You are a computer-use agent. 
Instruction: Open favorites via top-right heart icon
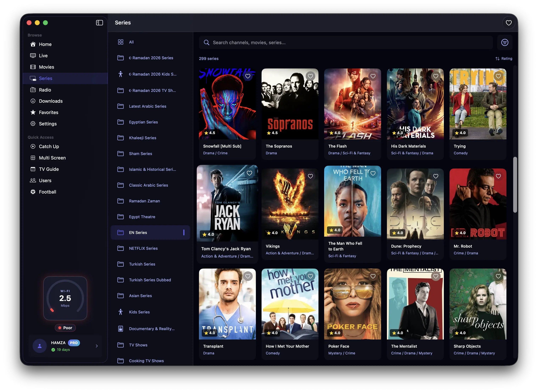[x=509, y=23]
